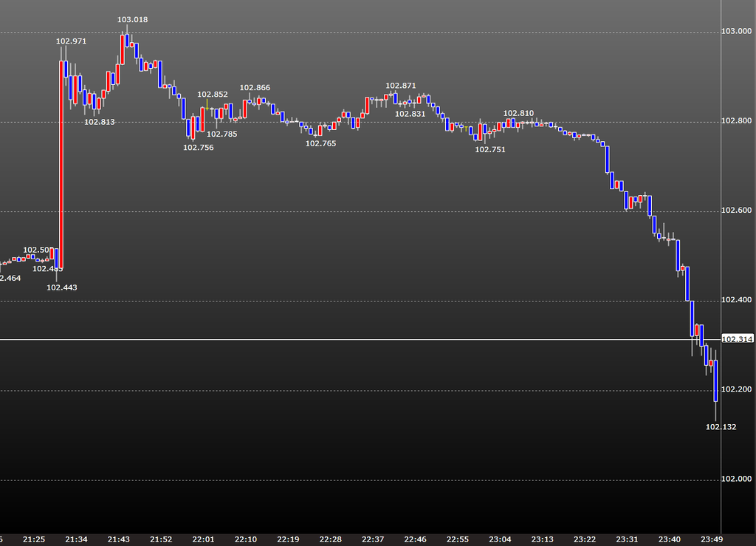The image size is (756, 546).
Task: Click the 22:19 time axis label
Action: tap(289, 540)
